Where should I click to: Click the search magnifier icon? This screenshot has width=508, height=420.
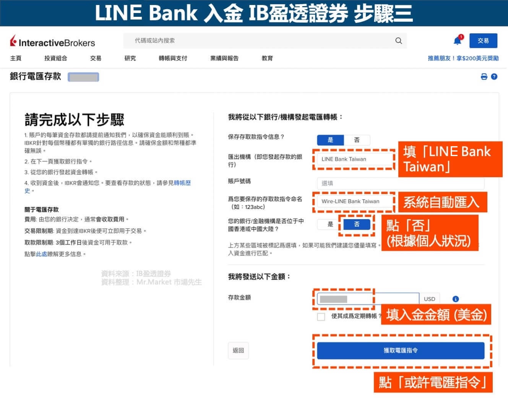click(x=399, y=41)
